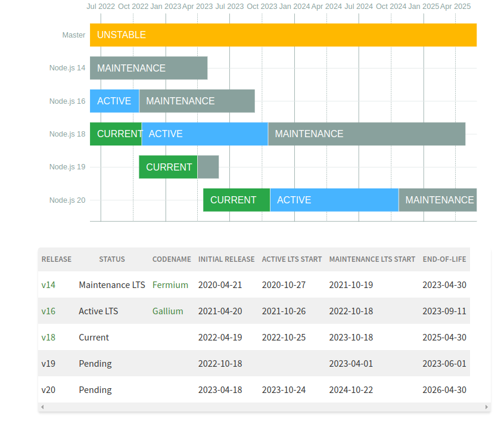Click the Node.js 19 row label
The width and height of the screenshot is (504, 424).
pos(67,167)
